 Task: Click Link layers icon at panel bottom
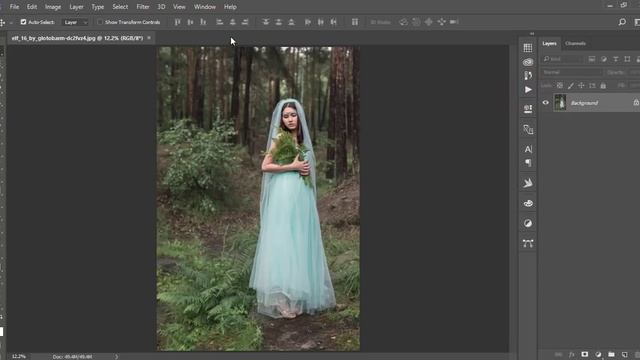[x=558, y=355]
